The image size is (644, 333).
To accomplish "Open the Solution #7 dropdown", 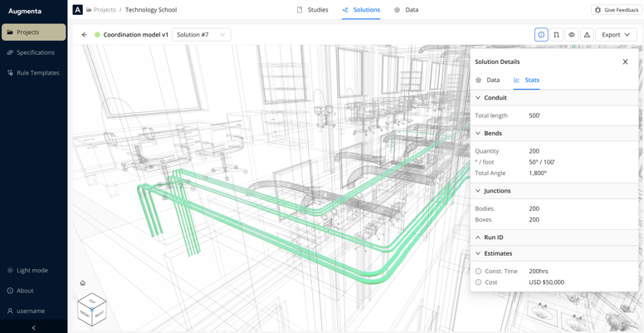I will (x=201, y=35).
